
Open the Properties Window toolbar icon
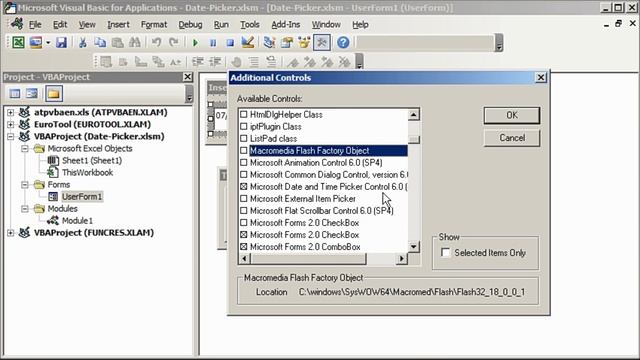pos(287,42)
